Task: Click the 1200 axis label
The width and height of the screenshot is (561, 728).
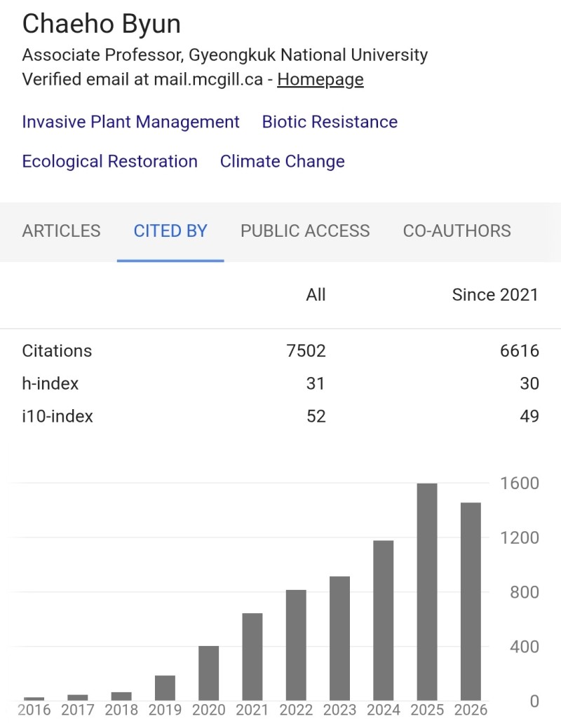Action: tap(519, 537)
